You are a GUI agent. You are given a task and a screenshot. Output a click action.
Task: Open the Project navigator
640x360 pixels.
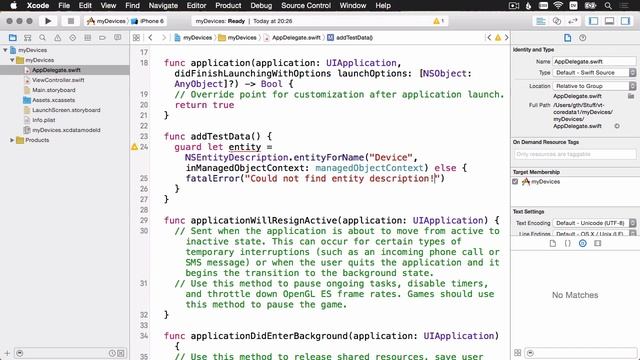tap(13, 38)
